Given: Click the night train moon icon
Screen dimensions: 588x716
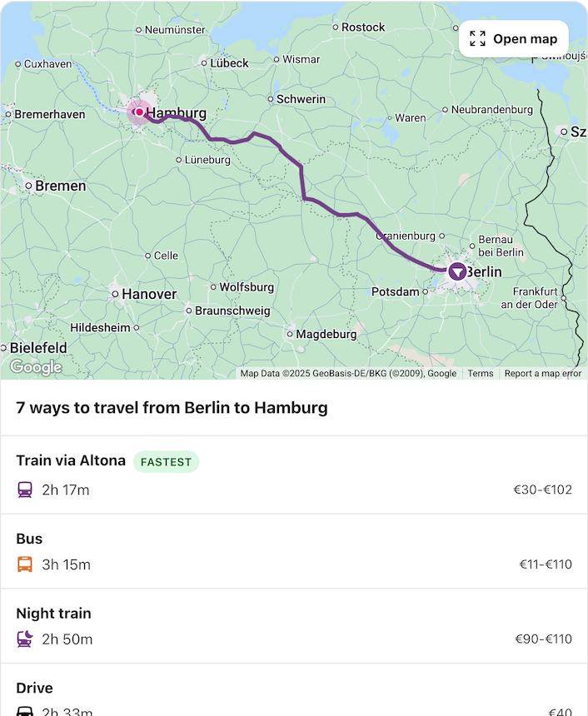Looking at the screenshot, I should point(25,639).
